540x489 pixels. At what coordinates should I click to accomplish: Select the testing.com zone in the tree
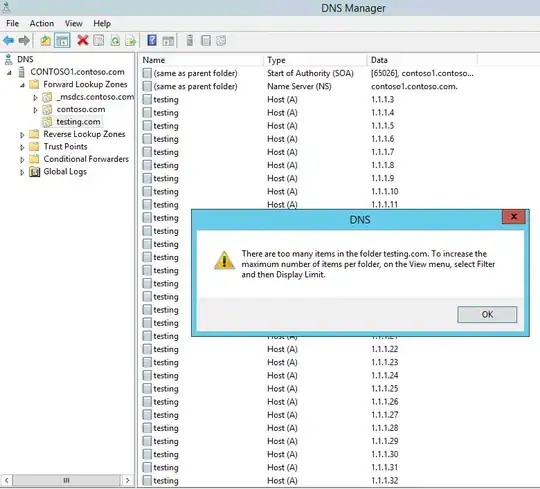78,122
